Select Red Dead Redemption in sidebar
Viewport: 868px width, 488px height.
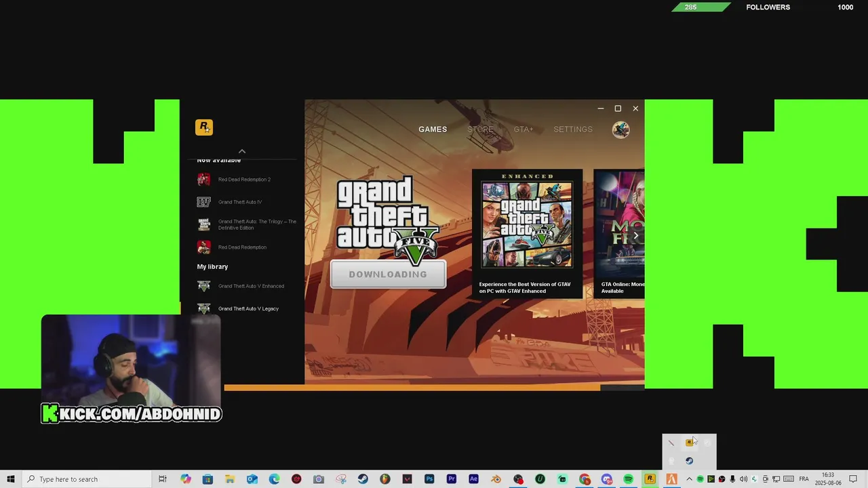[242, 247]
